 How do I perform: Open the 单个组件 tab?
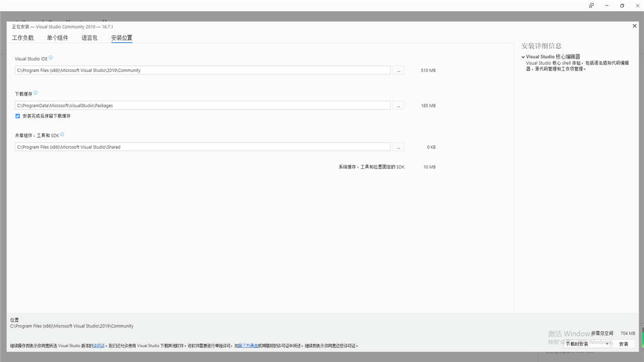click(57, 37)
